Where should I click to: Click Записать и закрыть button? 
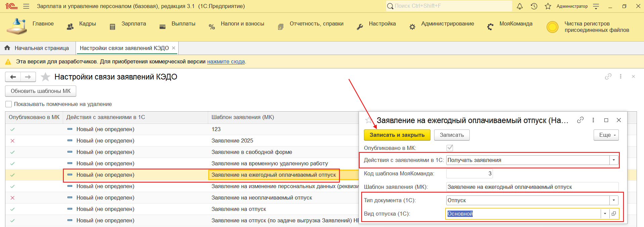click(x=397, y=135)
